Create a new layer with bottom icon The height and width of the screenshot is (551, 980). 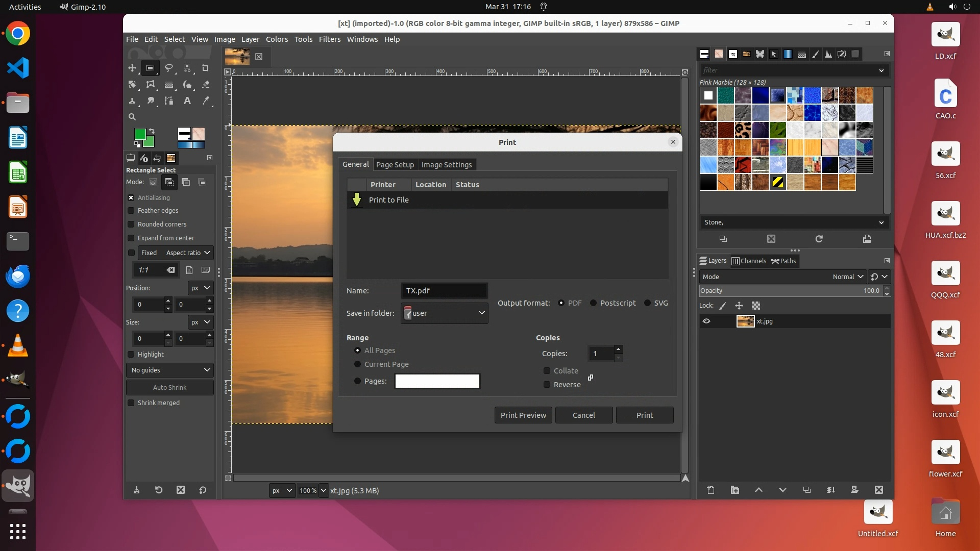pos(710,490)
